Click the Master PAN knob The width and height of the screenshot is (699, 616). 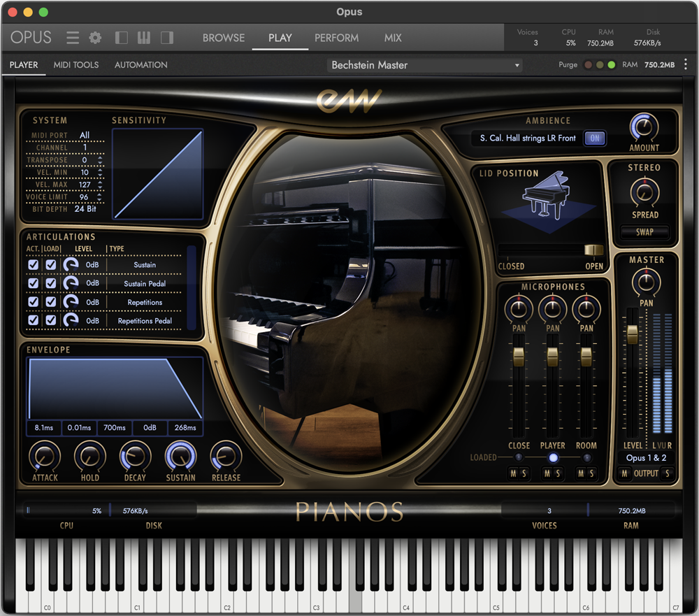pyautogui.click(x=645, y=283)
